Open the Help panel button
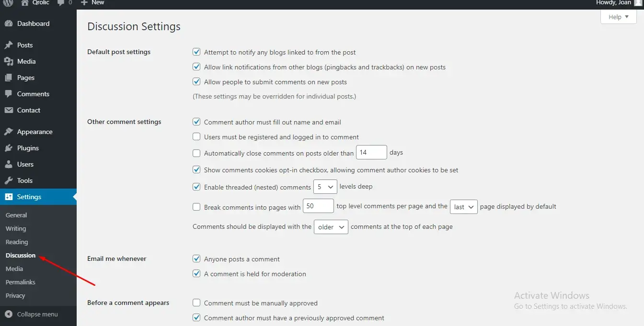This screenshot has height=326, width=644. coord(618,17)
